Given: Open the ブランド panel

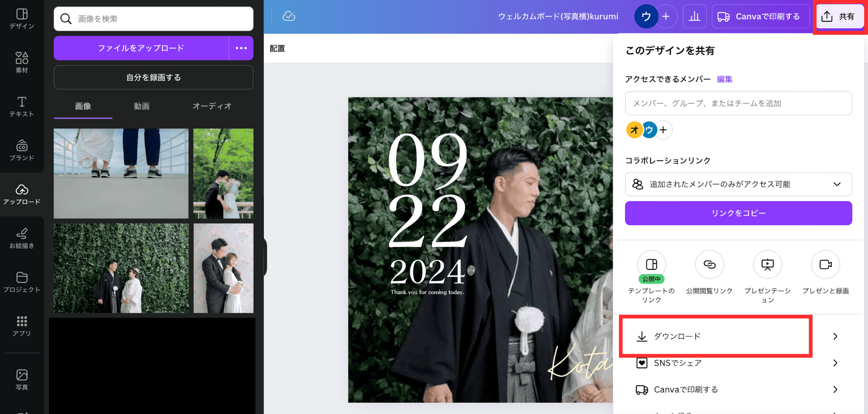Looking at the screenshot, I should (x=22, y=150).
